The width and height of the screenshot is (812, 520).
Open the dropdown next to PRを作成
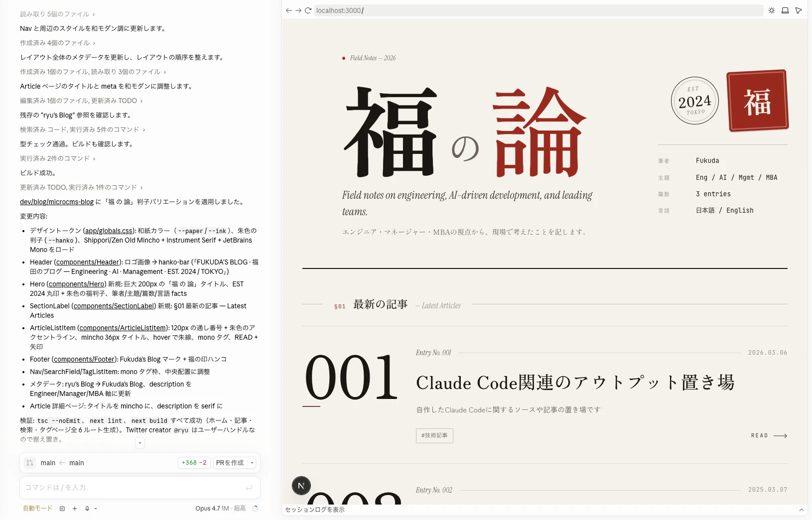pyautogui.click(x=252, y=463)
